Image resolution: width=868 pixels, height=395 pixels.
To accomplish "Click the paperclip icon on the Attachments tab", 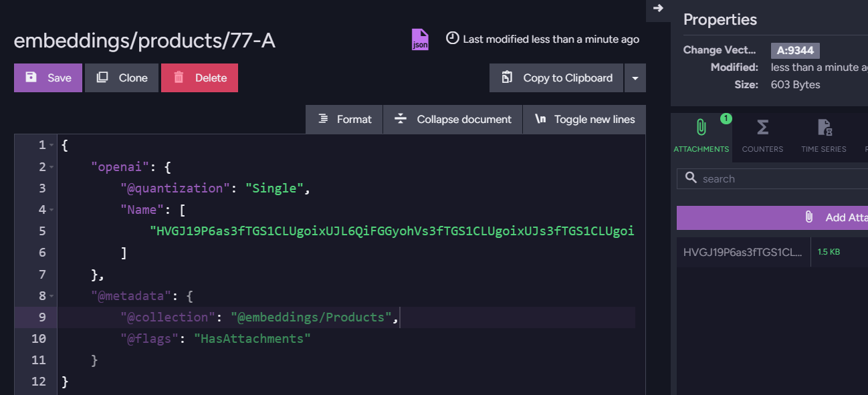I will click(x=701, y=127).
